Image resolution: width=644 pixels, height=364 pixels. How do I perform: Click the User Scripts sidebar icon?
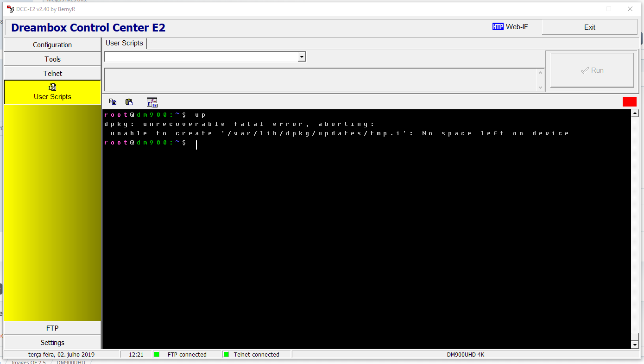click(52, 87)
